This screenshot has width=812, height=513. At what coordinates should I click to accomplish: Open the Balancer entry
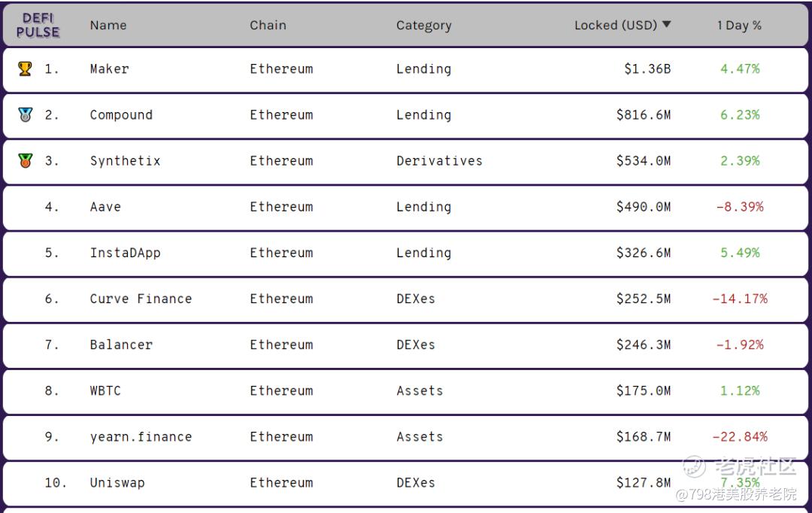click(x=121, y=345)
